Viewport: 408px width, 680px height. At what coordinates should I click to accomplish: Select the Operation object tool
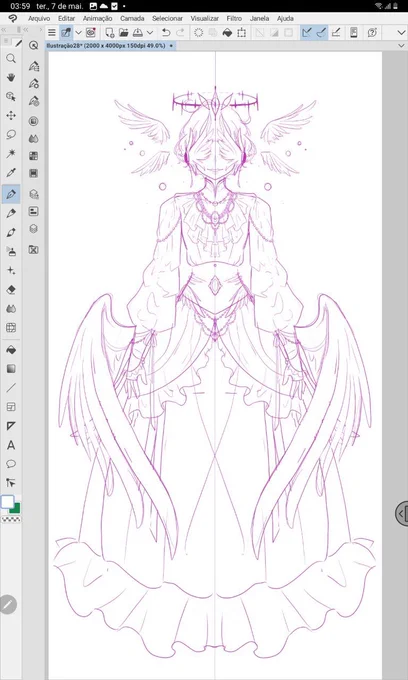click(x=11, y=97)
